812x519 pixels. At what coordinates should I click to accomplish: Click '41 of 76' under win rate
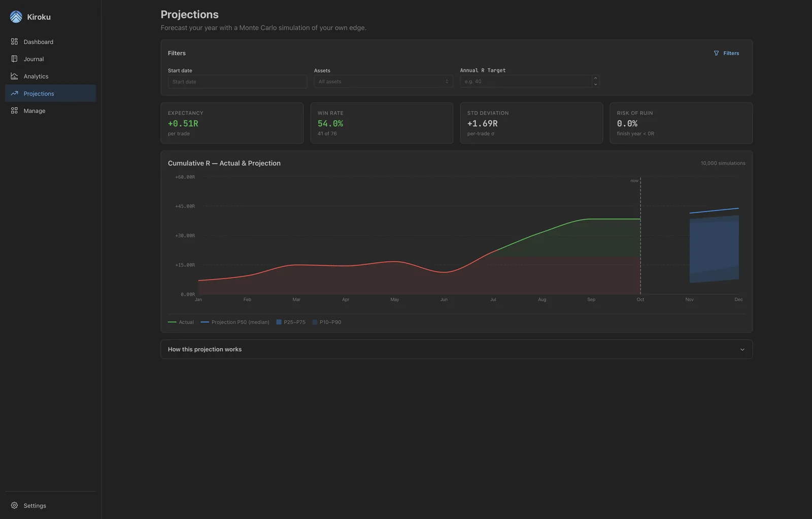(327, 134)
